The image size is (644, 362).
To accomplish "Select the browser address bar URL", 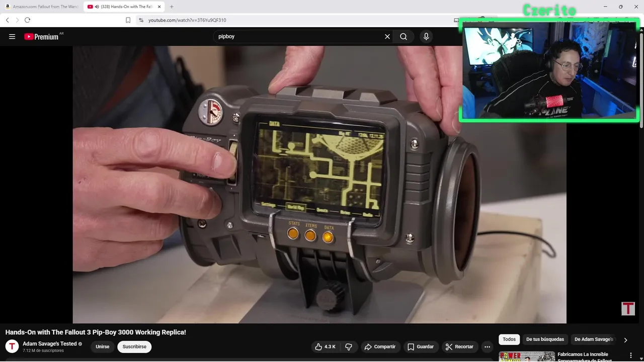I will point(187,20).
